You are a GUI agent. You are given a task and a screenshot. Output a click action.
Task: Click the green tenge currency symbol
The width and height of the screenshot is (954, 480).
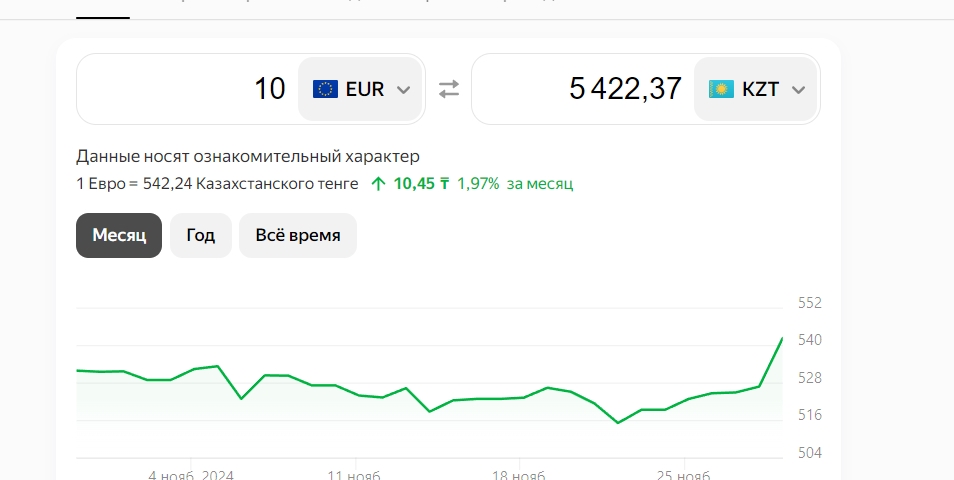pos(445,184)
